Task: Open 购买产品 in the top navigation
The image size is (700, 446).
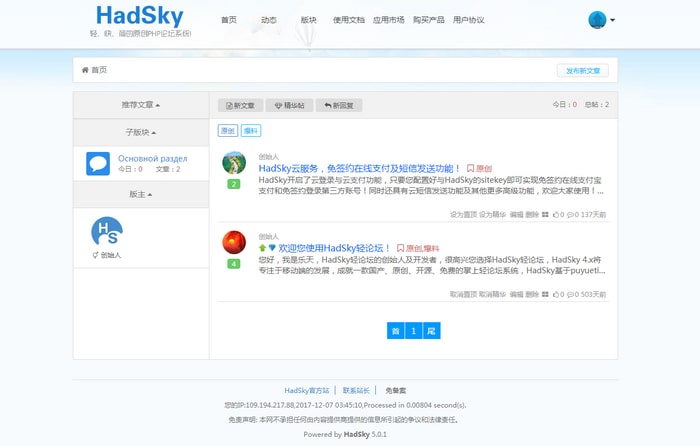Action: point(429,20)
